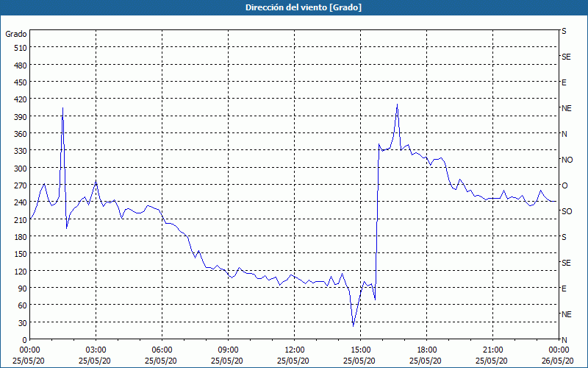Select the 210 y-axis label

click(21, 219)
